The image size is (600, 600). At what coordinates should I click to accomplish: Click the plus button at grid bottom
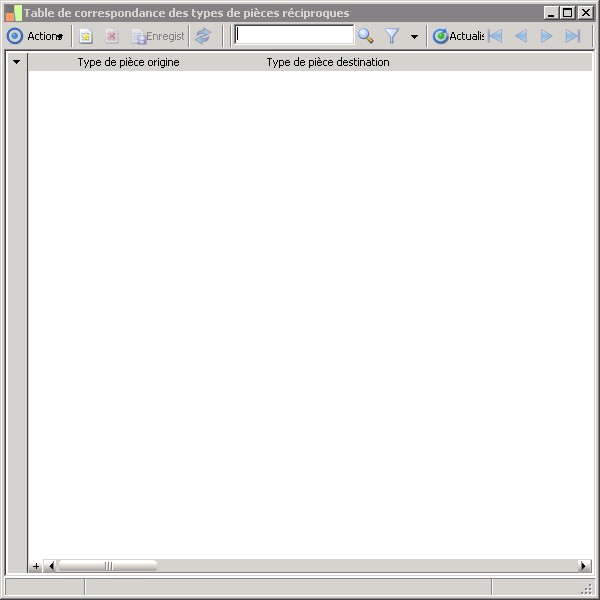coord(36,566)
